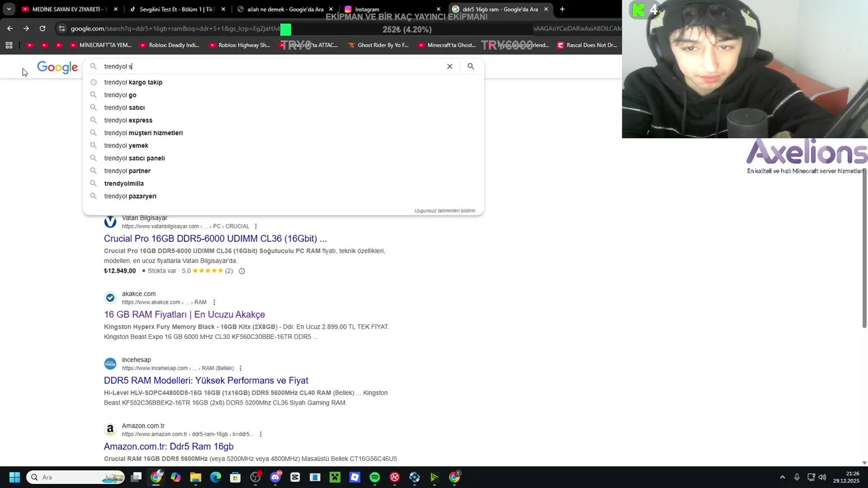868x488 pixels.
Task: Open a new browser tab with plus
Action: 562,9
